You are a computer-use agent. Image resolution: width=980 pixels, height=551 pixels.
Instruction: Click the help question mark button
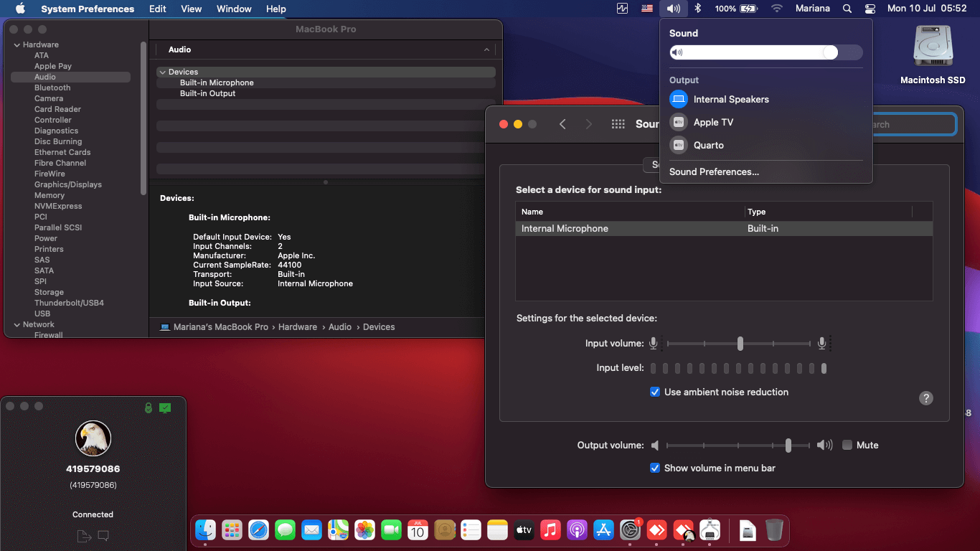pyautogui.click(x=926, y=398)
